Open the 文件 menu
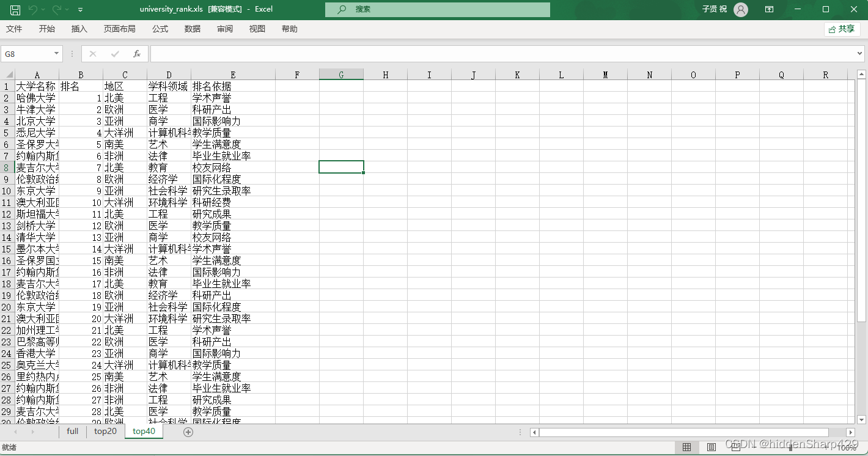The height and width of the screenshot is (456, 868). [14, 29]
